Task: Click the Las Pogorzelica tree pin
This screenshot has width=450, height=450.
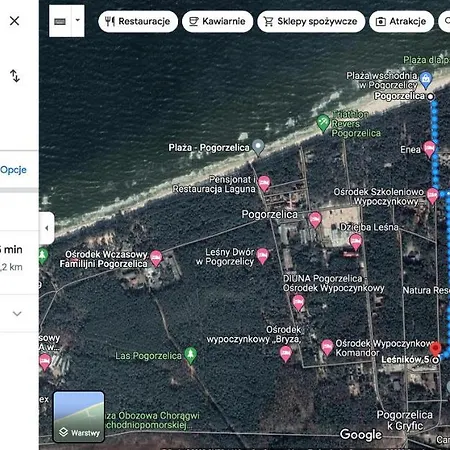Action: [x=191, y=355]
